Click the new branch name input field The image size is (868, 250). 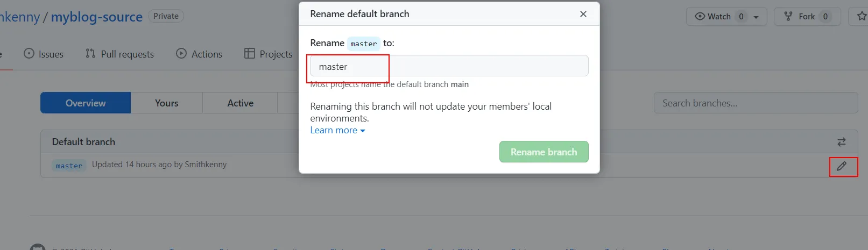click(449, 66)
